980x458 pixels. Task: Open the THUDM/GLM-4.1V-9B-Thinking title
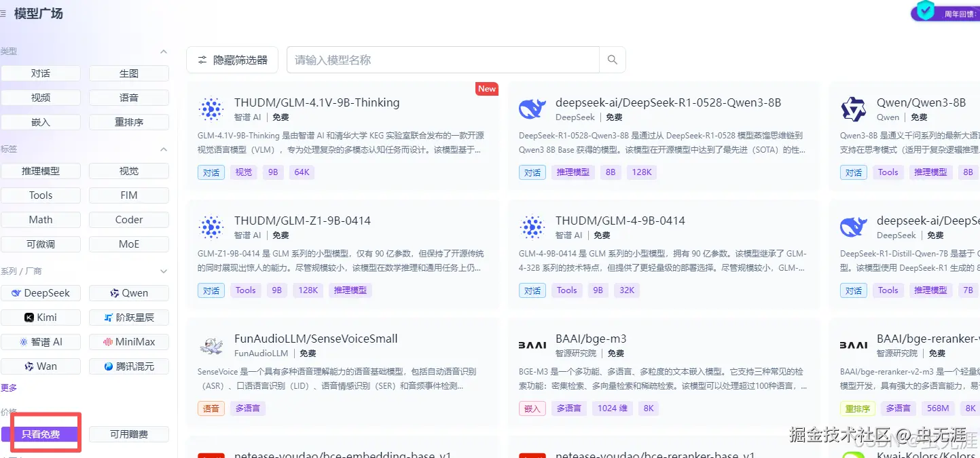pyautogui.click(x=317, y=102)
